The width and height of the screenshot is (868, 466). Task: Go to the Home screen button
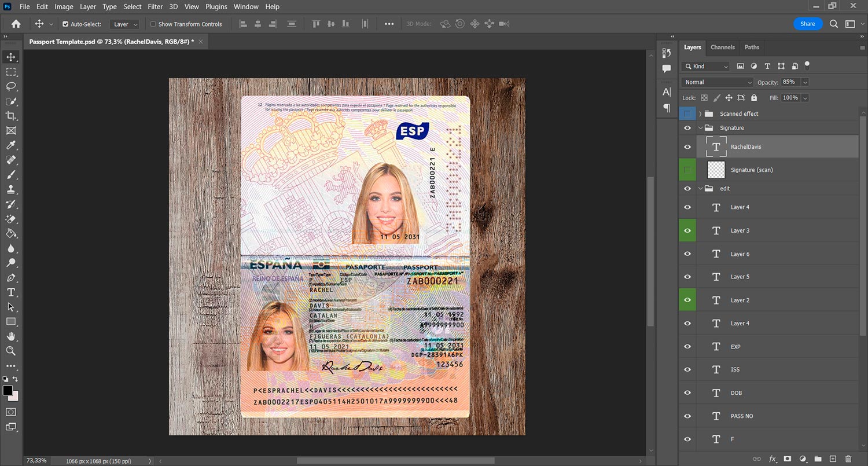click(x=16, y=24)
